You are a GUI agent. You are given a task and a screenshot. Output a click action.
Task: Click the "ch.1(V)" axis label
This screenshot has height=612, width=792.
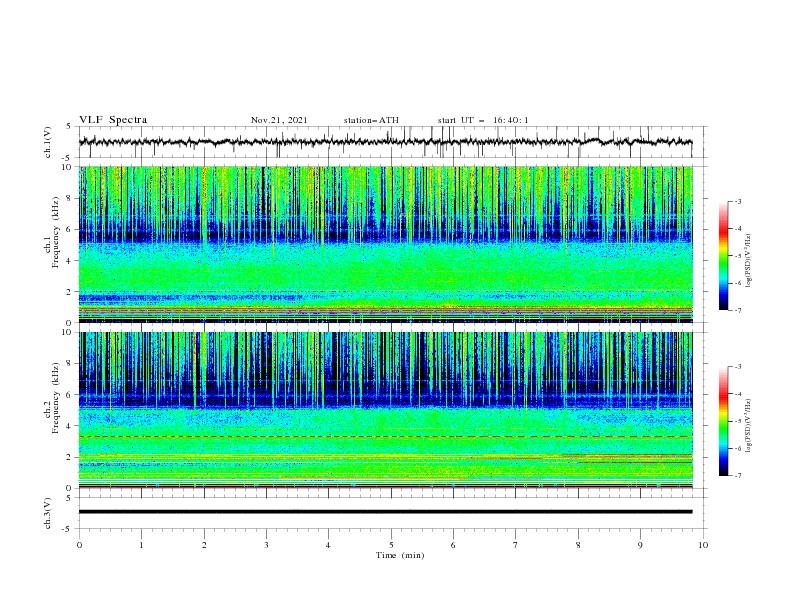click(48, 142)
